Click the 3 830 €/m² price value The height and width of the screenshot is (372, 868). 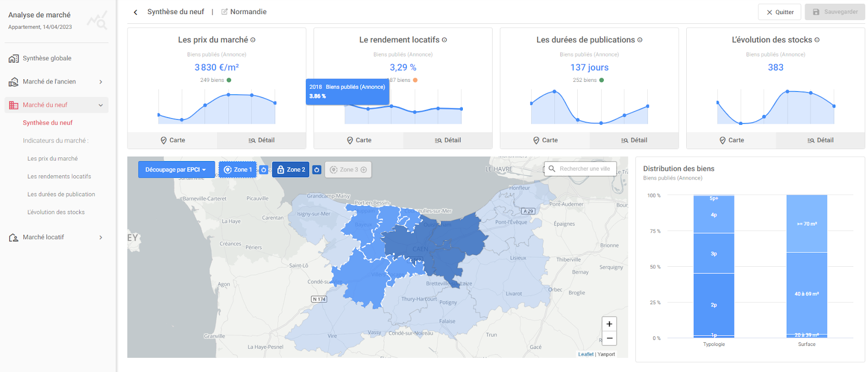pos(216,68)
